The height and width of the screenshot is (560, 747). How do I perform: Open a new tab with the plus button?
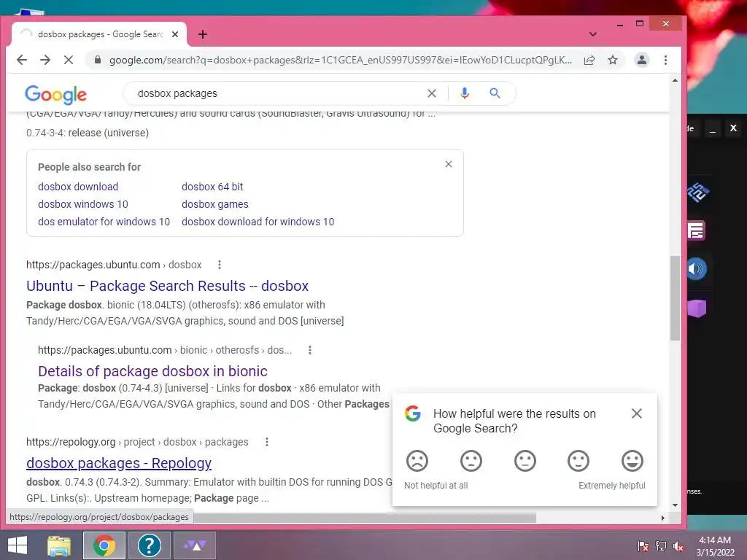point(203,34)
